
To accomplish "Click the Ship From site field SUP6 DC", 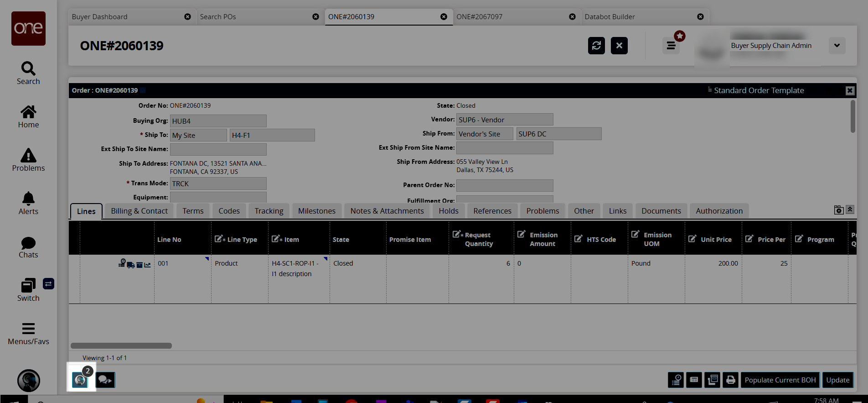I will [x=559, y=134].
